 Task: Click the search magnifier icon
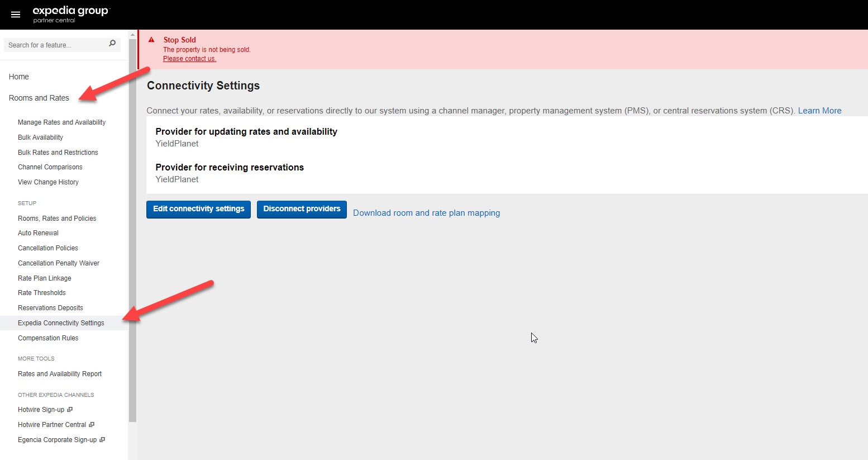click(112, 44)
